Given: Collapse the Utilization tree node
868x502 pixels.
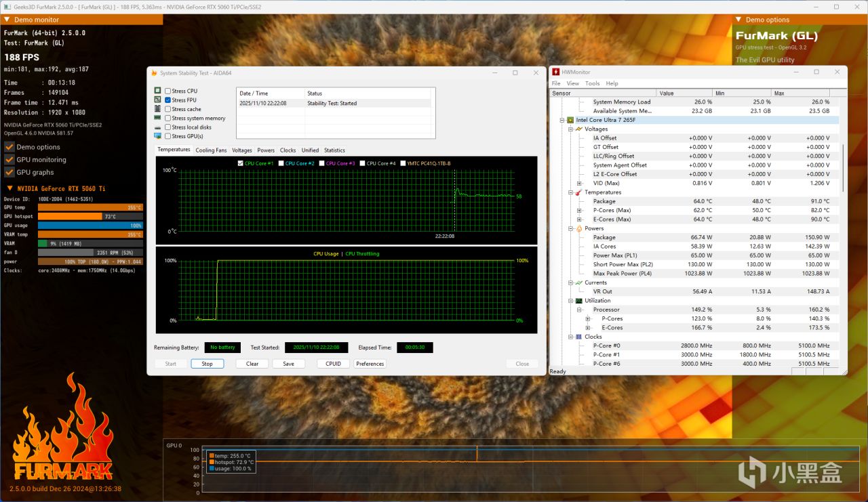Looking at the screenshot, I should click(570, 301).
